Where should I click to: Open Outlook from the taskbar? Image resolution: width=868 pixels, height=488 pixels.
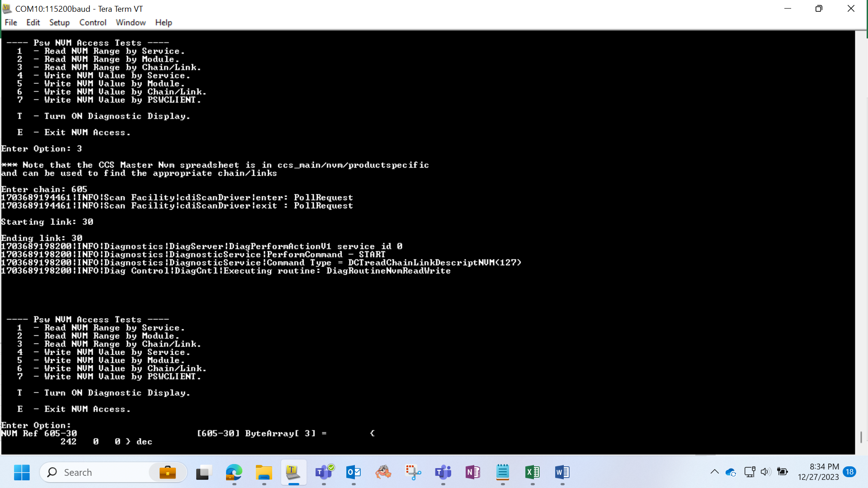353,472
